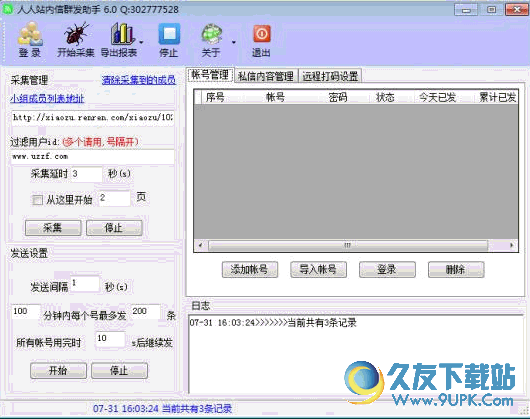Click the minutes field showing 100

tap(26, 312)
